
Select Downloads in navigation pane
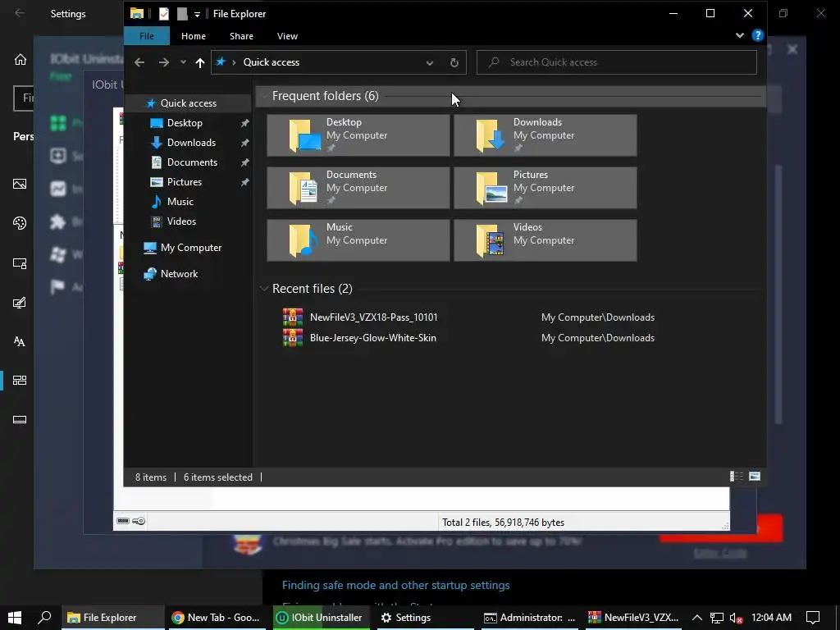191,143
